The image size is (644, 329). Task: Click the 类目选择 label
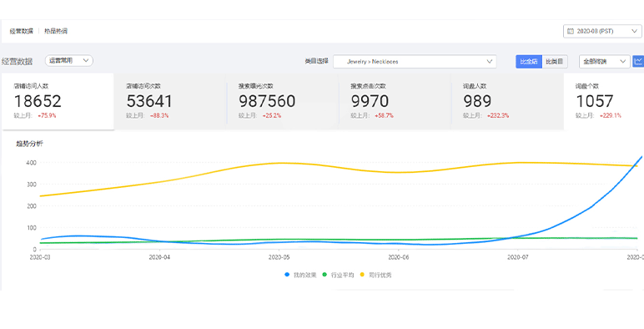pos(317,61)
